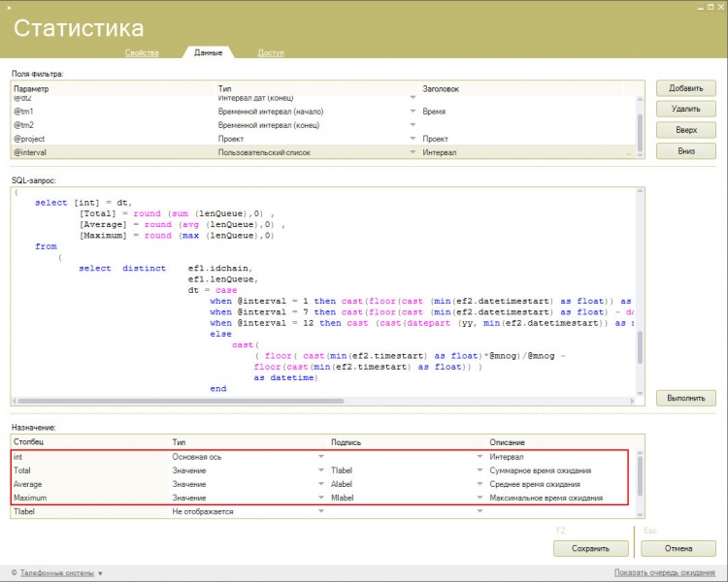Click the Время header cell
This screenshot has width=728, height=582.
point(520,112)
